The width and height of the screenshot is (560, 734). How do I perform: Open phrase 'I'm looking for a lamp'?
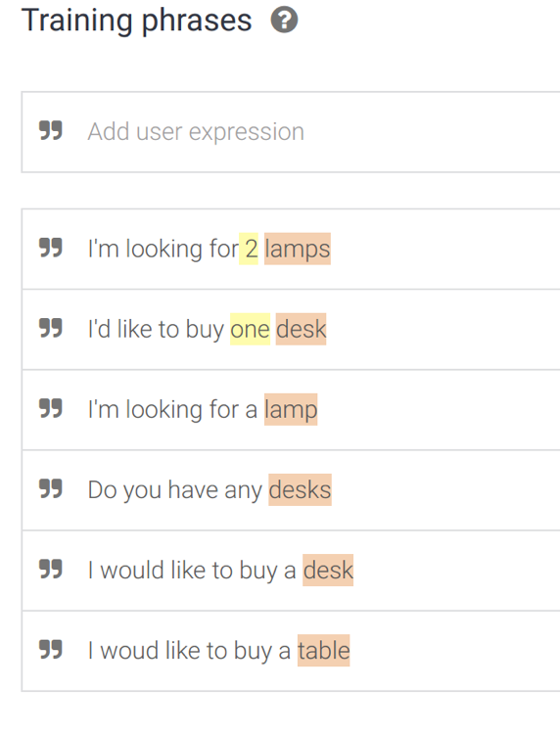point(291,410)
